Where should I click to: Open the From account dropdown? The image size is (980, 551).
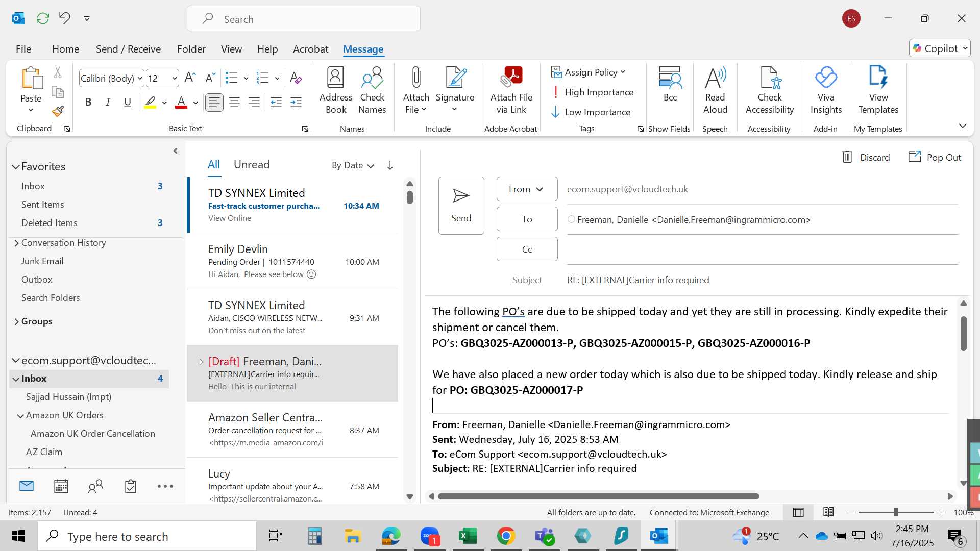527,189
